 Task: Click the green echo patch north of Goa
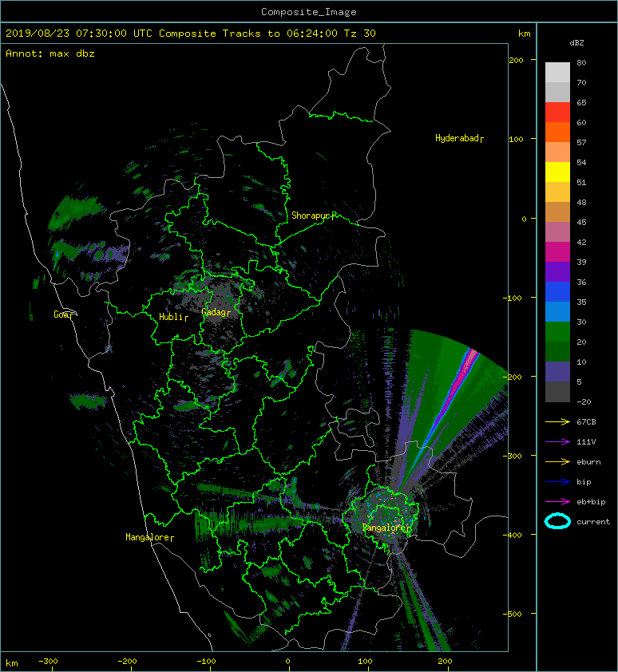click(x=75, y=212)
